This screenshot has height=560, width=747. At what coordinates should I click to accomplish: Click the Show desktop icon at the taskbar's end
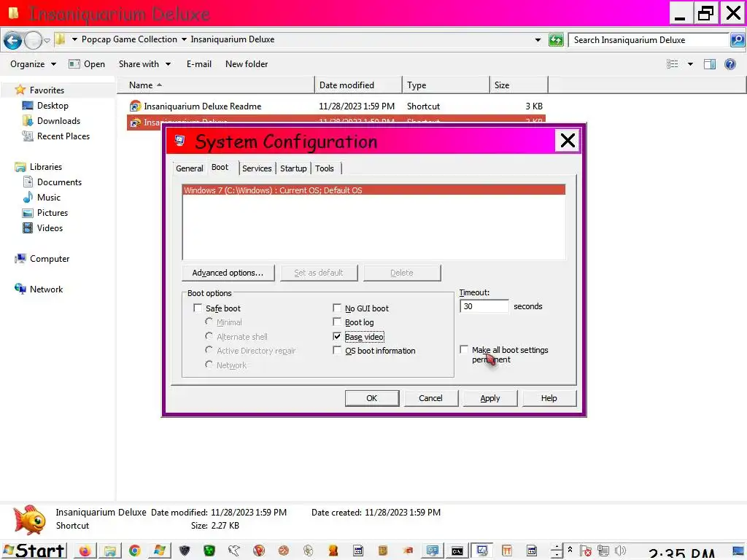pos(738,551)
